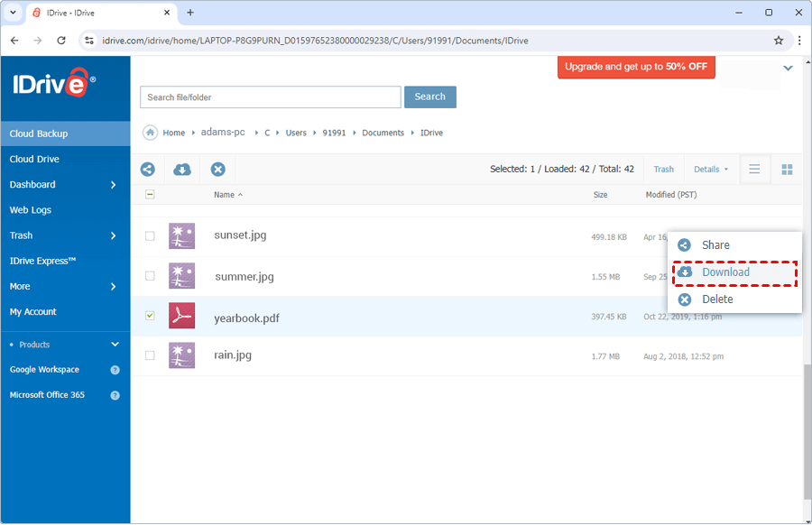Screen dimensions: 812x525
Task: Focus the Search file/folder input field
Action: [x=270, y=97]
